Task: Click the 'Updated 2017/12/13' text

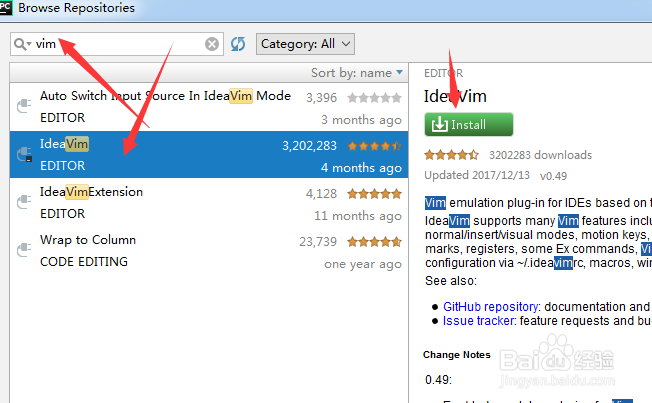Action: tap(477, 175)
